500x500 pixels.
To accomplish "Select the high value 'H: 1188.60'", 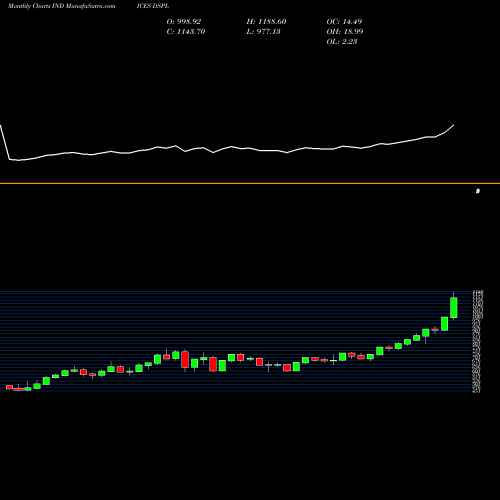I will [x=266, y=21].
